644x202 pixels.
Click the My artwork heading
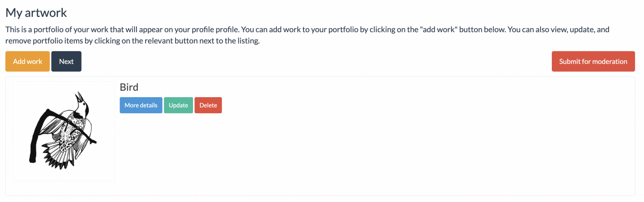pos(36,13)
